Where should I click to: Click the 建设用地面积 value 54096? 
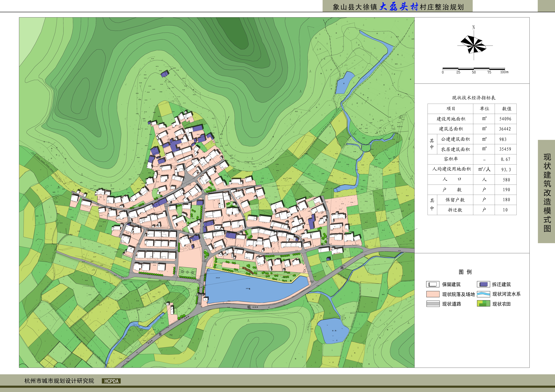coord(505,119)
